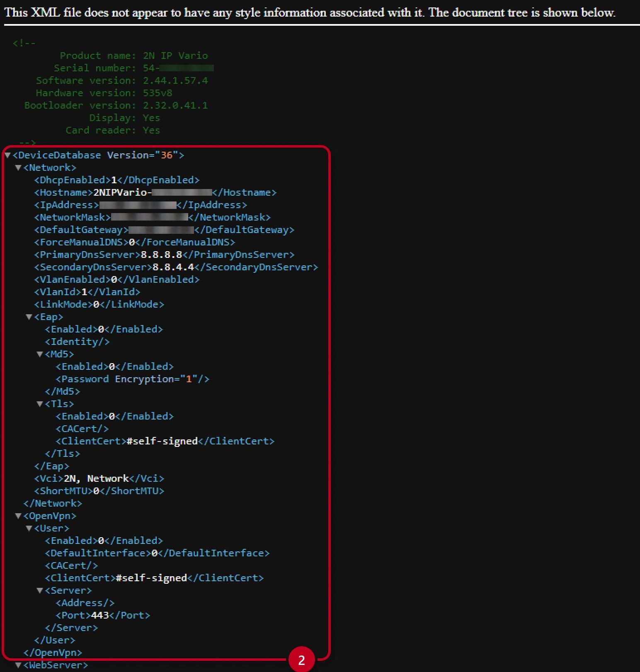Click the Vci 2N, Network line
The image size is (640, 672).
click(x=99, y=478)
